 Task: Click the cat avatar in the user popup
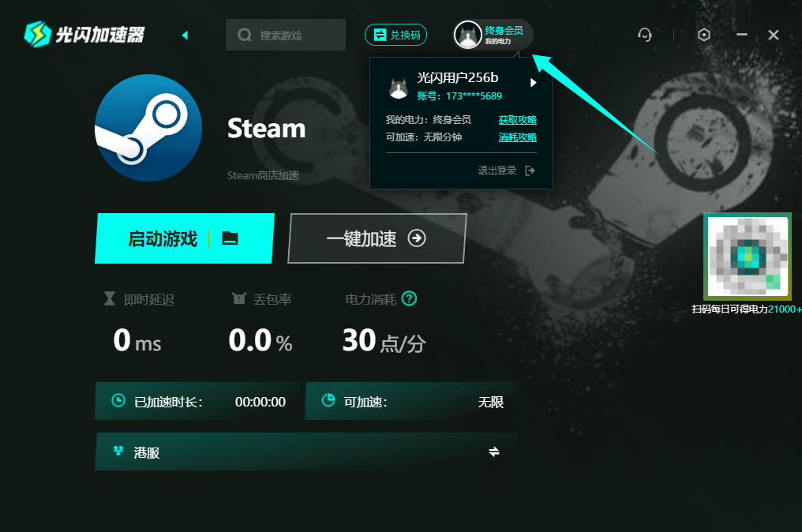(x=398, y=88)
